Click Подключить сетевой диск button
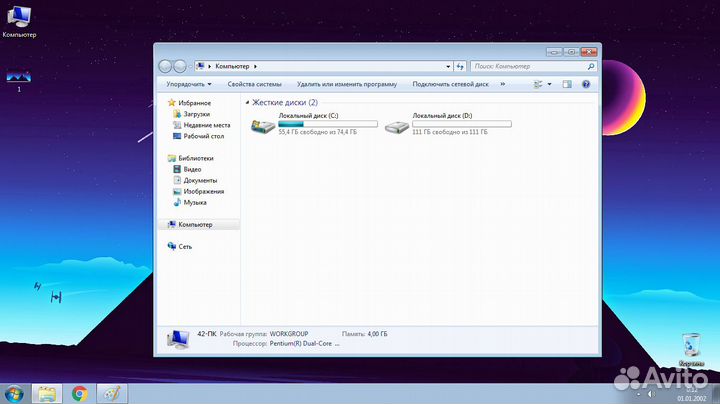Viewport: 720px width, 404px height. click(x=450, y=85)
